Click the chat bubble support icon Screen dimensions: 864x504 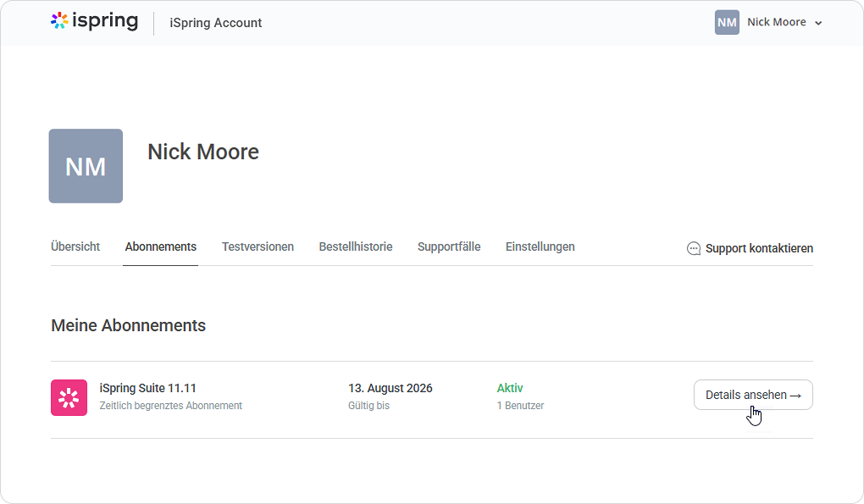(x=694, y=248)
